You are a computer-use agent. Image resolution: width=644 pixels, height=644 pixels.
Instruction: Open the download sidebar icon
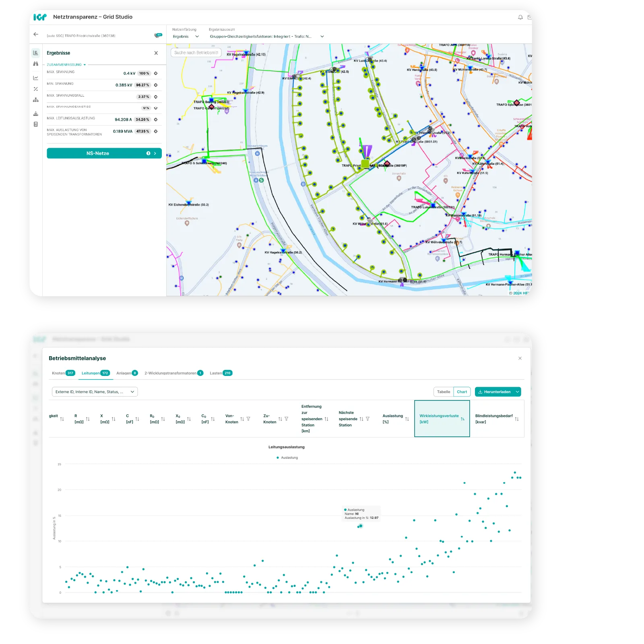(36, 114)
